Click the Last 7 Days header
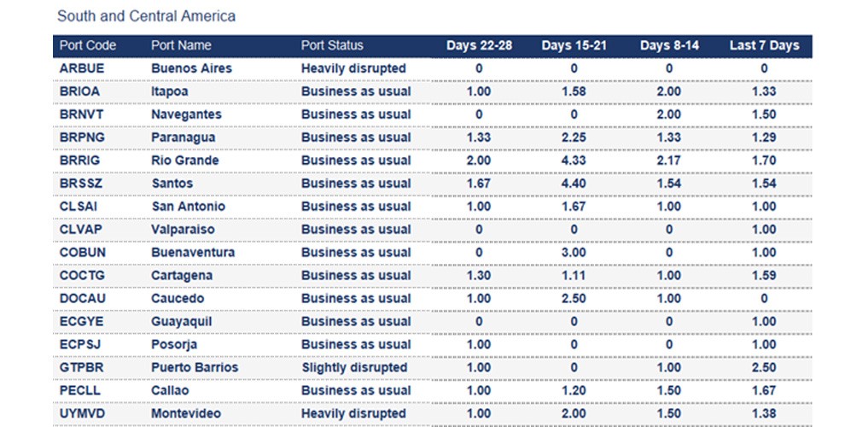 coord(764,45)
